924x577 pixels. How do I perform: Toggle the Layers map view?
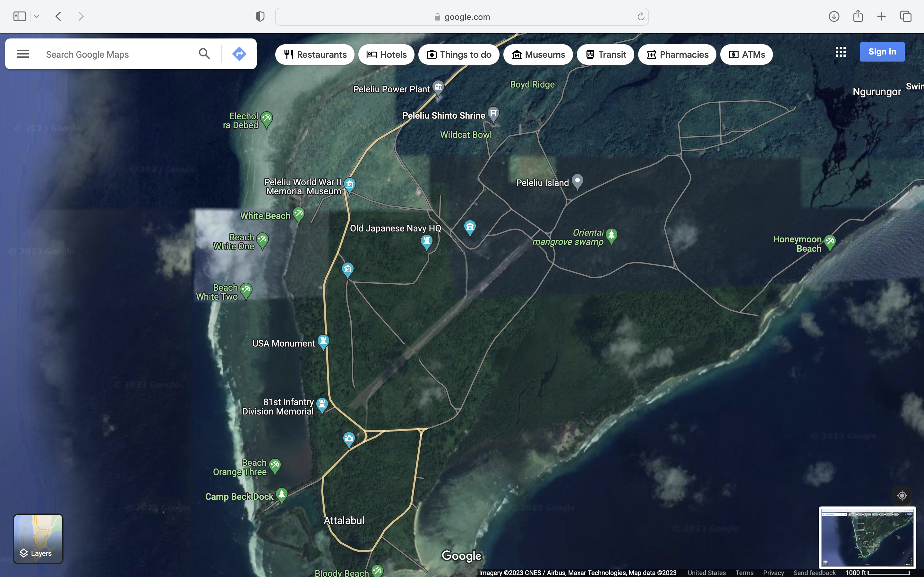(38, 539)
